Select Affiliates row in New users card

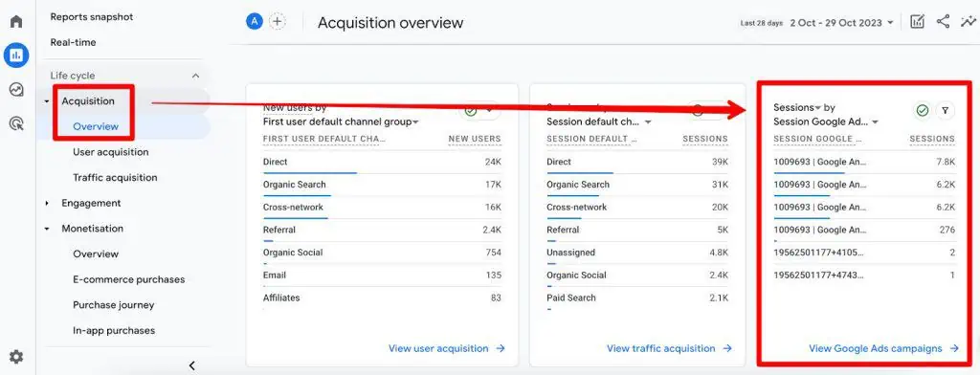point(382,298)
